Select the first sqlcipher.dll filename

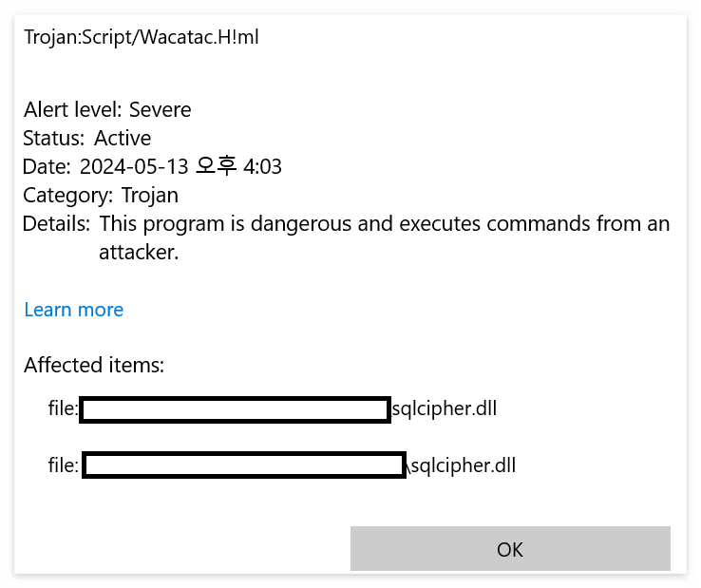(445, 409)
